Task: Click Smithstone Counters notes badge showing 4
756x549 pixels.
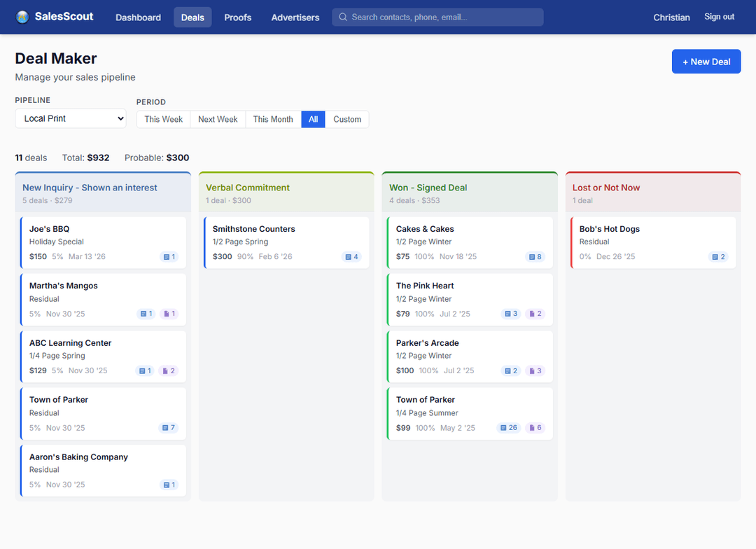Action: 351,257
